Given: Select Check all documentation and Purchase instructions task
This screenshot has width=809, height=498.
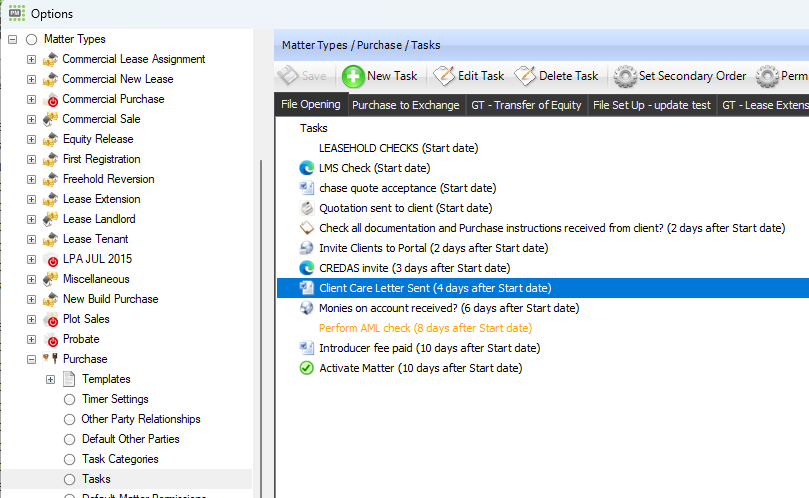Looking at the screenshot, I should click(552, 228).
